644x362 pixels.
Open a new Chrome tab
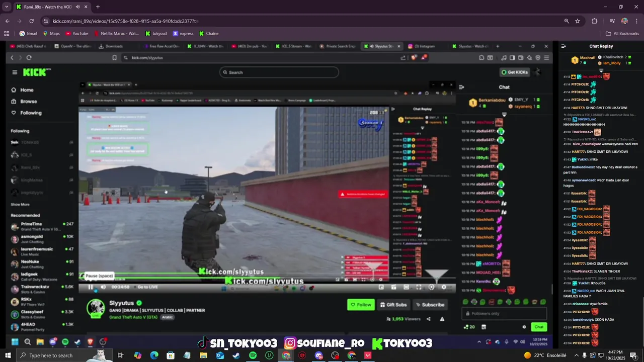98,7
